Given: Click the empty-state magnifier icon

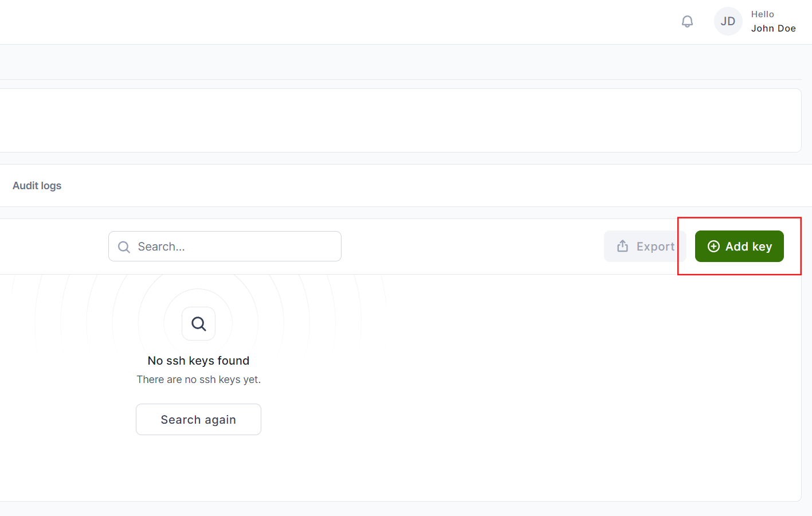Looking at the screenshot, I should pyautogui.click(x=198, y=324).
